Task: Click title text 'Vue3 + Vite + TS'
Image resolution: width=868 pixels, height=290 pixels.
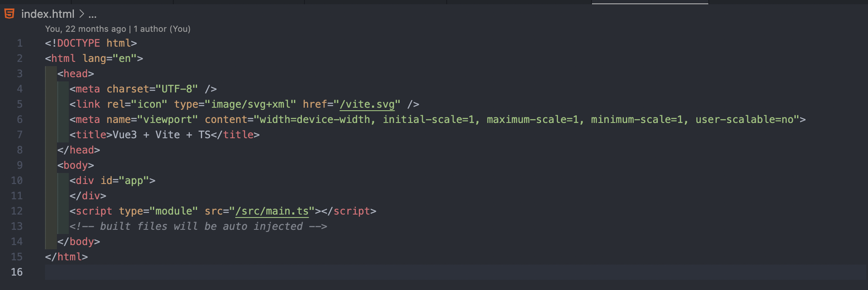Action: [162, 135]
